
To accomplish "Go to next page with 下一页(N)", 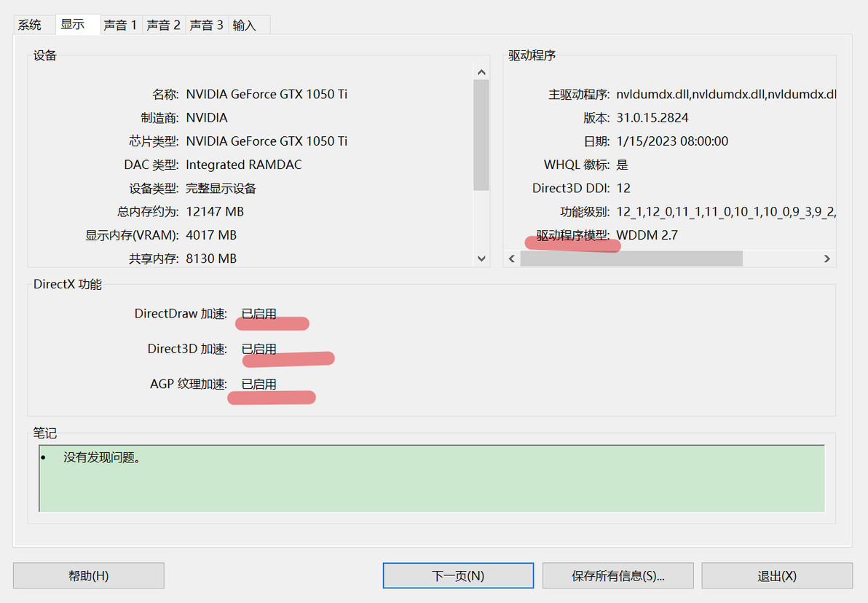I will point(458,576).
